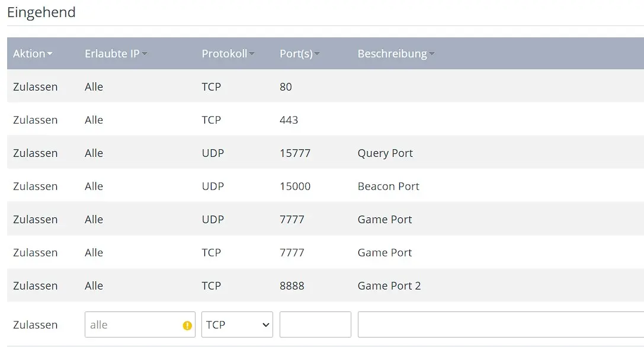Image resolution: width=644 pixels, height=347 pixels.
Task: Click the Zulassen label in the bottom row
Action: [x=35, y=324]
